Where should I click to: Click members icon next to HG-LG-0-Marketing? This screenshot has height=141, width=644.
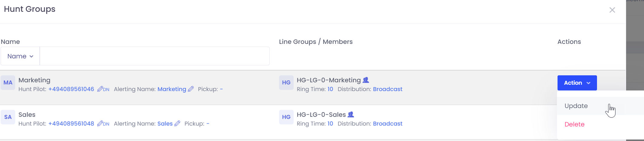366,80
